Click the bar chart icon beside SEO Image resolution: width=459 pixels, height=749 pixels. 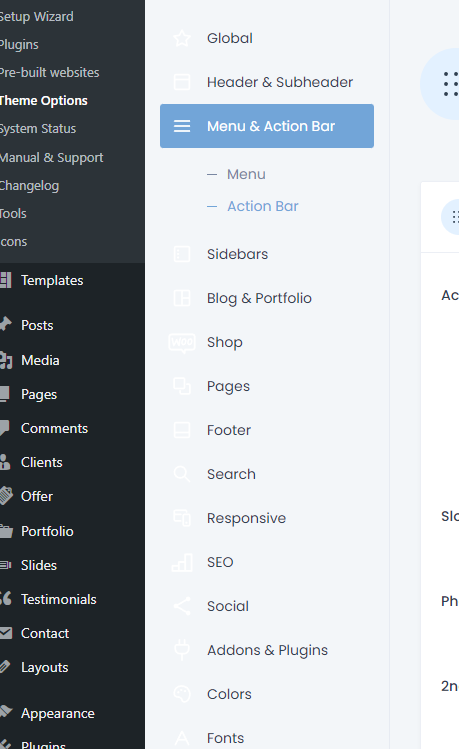182,562
